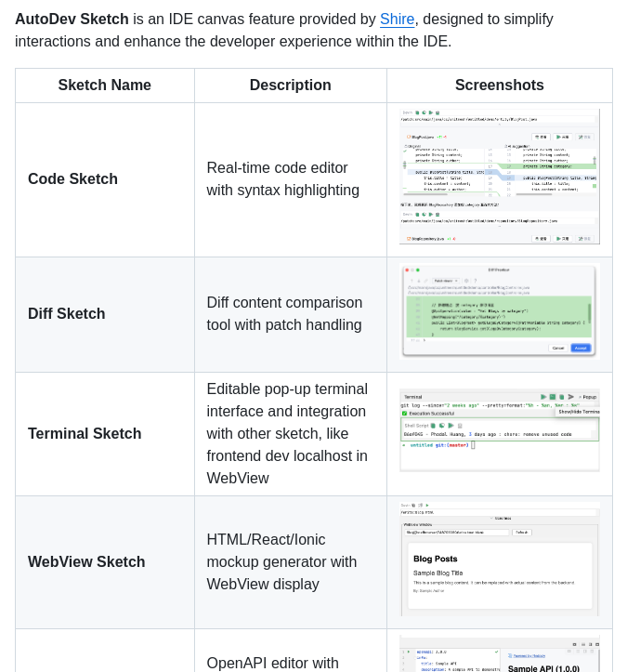627x672 pixels.
Task: Click the vertical scrollbar in Diff Preview
Action: tap(589, 313)
